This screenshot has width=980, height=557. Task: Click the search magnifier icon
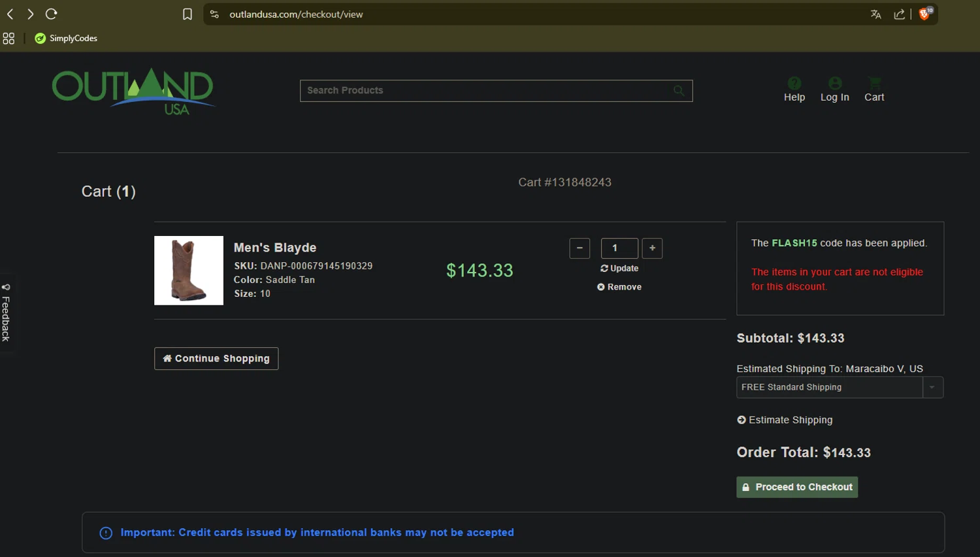(679, 90)
